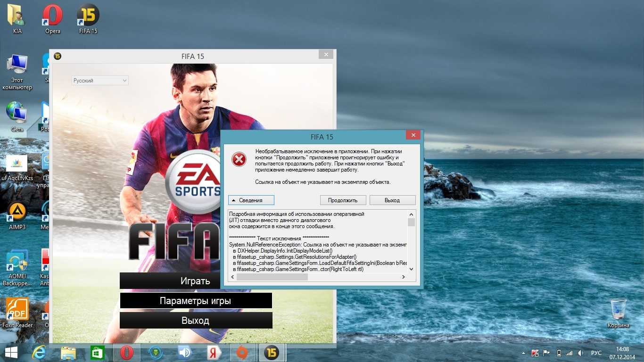The image size is (644, 362).
Task: Click System.NullReferenceException line in details
Action: tap(318, 245)
